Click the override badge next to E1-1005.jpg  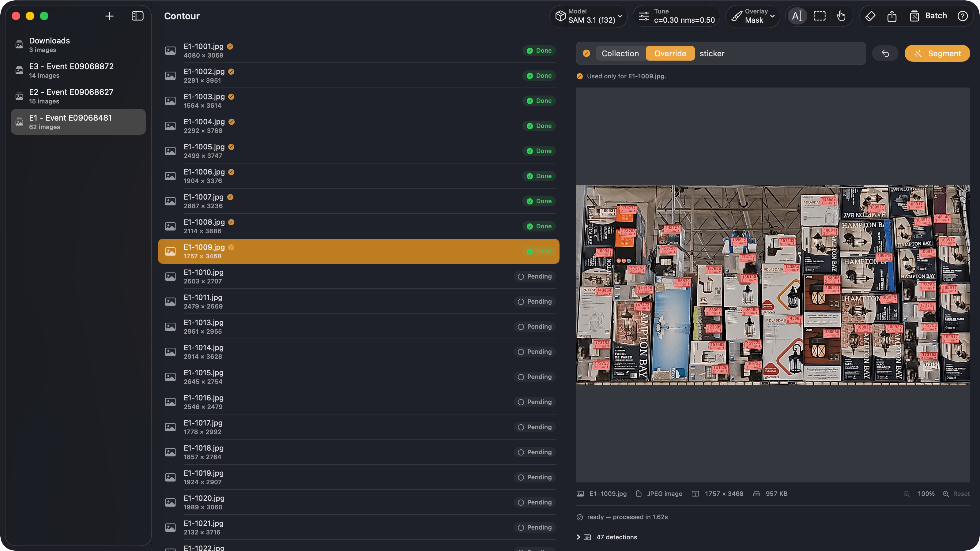pyautogui.click(x=231, y=147)
